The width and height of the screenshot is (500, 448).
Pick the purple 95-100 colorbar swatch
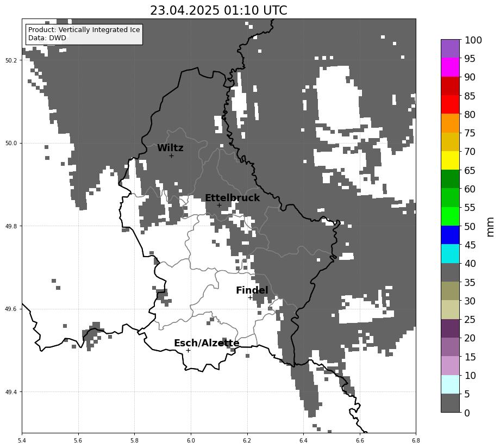[x=450, y=48]
